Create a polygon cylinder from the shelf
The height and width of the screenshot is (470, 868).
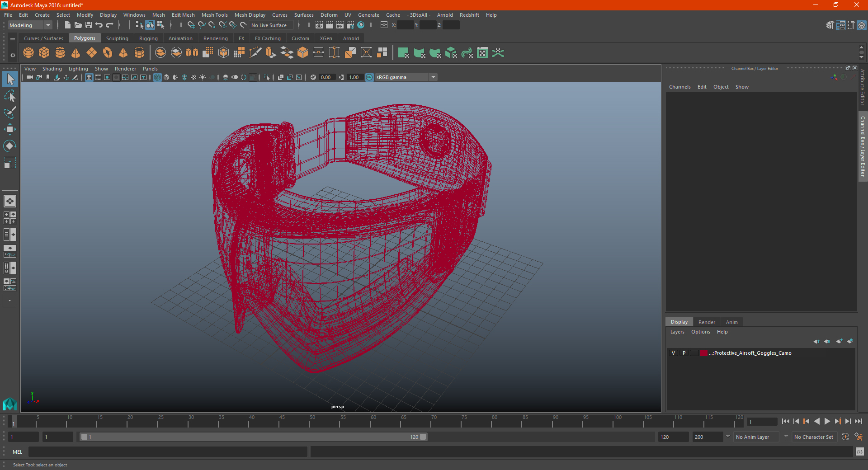click(x=60, y=53)
